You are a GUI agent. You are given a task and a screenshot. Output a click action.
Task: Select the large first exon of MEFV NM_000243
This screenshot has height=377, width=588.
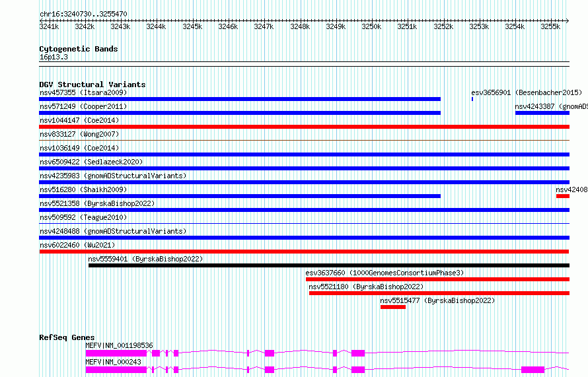click(x=116, y=370)
